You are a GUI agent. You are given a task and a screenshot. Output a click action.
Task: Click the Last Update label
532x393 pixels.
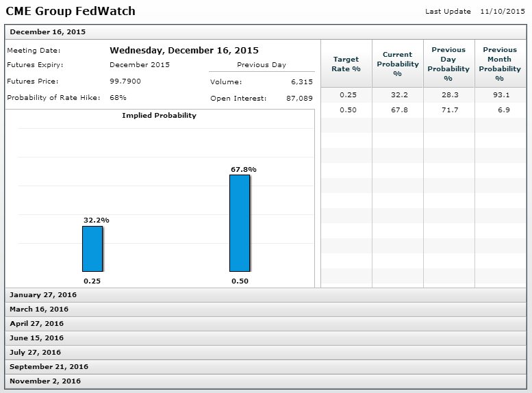(x=448, y=11)
